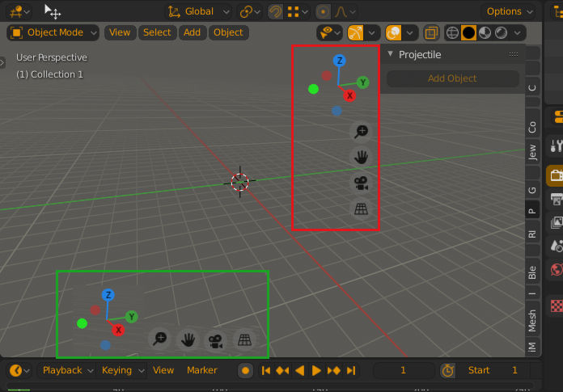The width and height of the screenshot is (563, 392).
Task: Toggle viewport overlays display
Action: pyautogui.click(x=393, y=33)
